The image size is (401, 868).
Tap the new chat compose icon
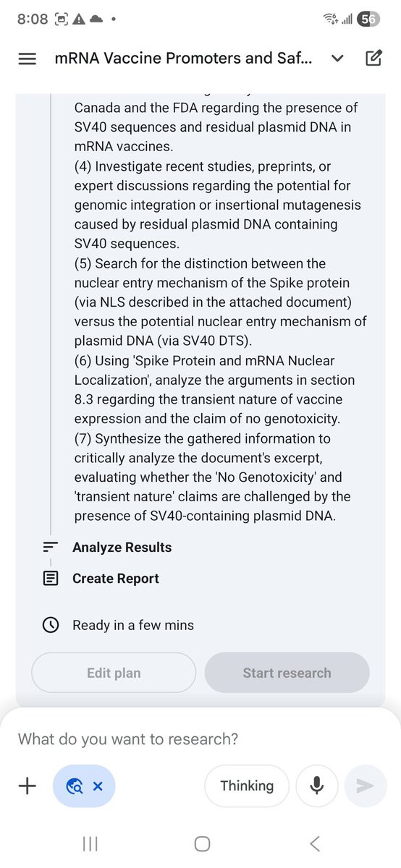pos(373,59)
